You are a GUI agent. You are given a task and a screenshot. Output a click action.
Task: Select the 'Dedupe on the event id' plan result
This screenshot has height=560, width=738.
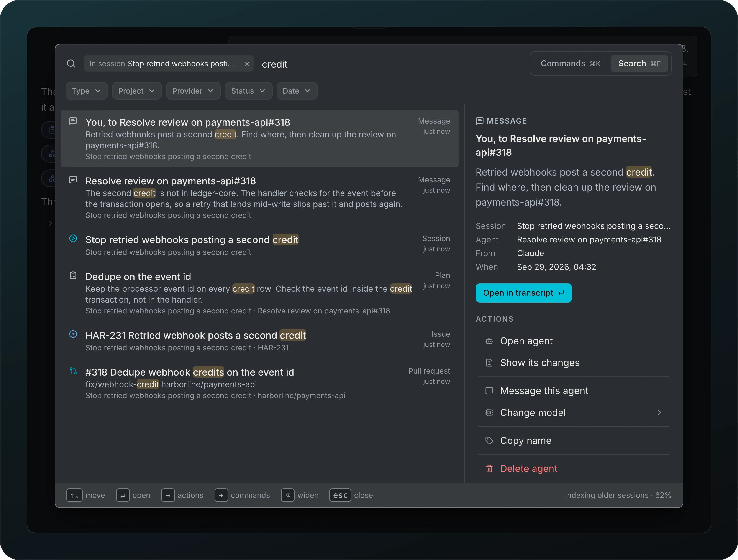[x=260, y=293]
